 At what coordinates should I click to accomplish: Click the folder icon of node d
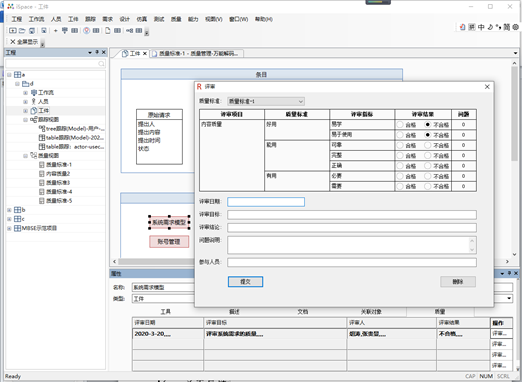pyautogui.click(x=25, y=83)
